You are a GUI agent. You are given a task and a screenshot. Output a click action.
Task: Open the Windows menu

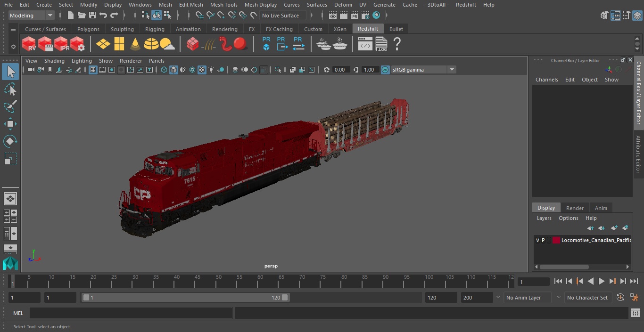click(140, 5)
